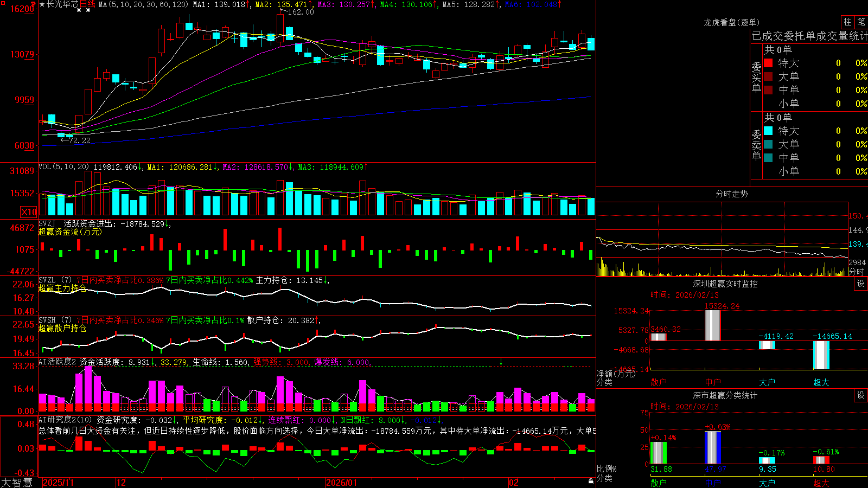The width and height of the screenshot is (868, 488).
Task: Click teal 大单 swatch in 委卖单
Action: click(768, 144)
